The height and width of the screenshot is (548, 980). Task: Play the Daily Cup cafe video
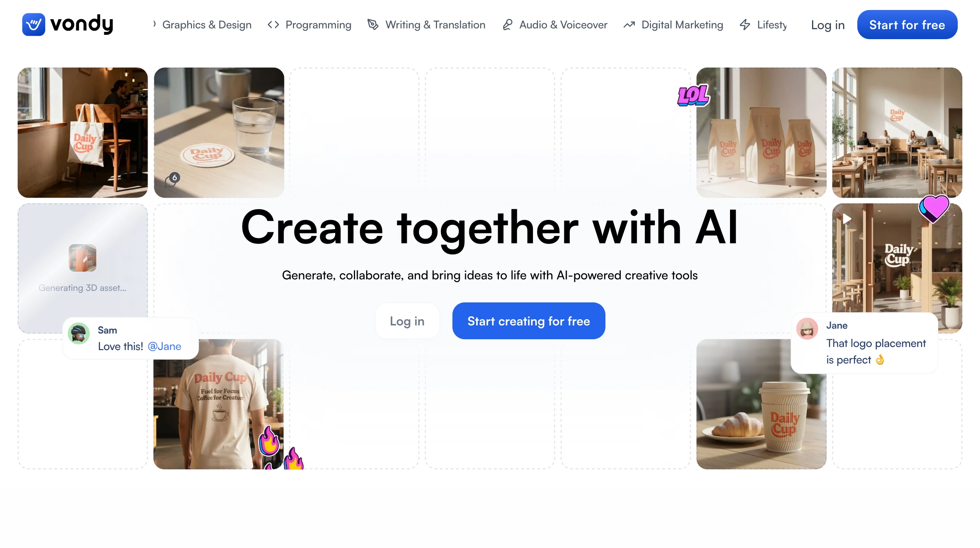pyautogui.click(x=847, y=219)
